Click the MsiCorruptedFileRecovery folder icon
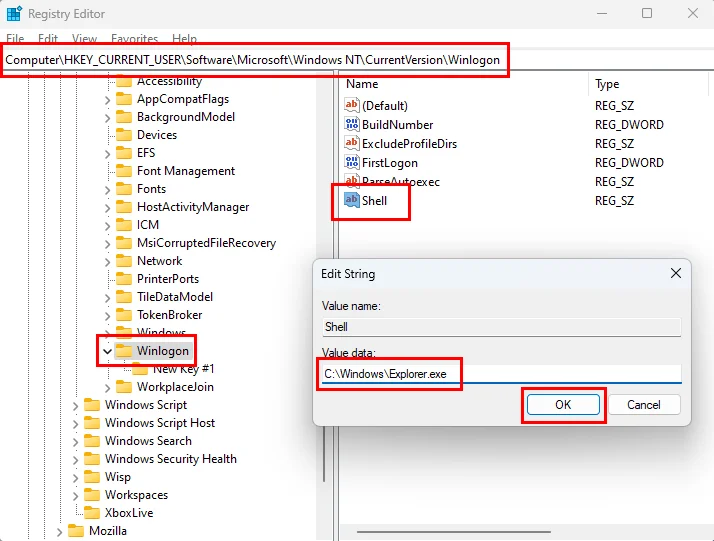The height and width of the screenshot is (541, 714). tap(124, 243)
